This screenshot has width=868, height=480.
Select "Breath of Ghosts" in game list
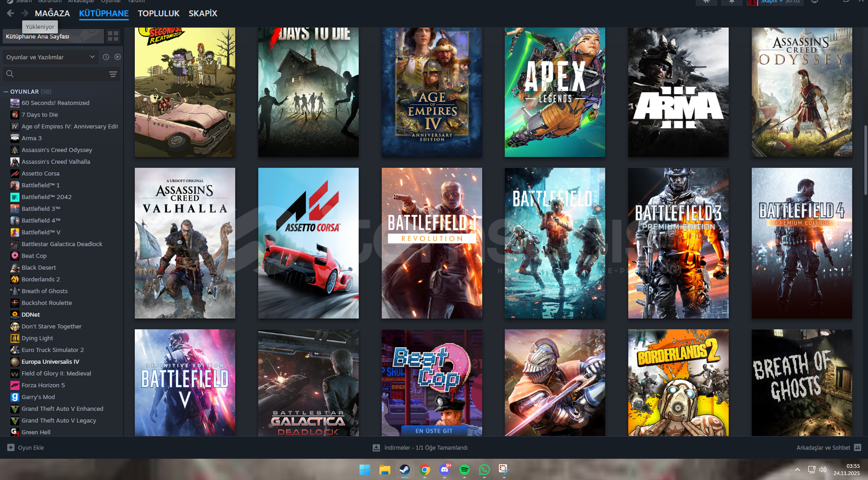click(45, 291)
